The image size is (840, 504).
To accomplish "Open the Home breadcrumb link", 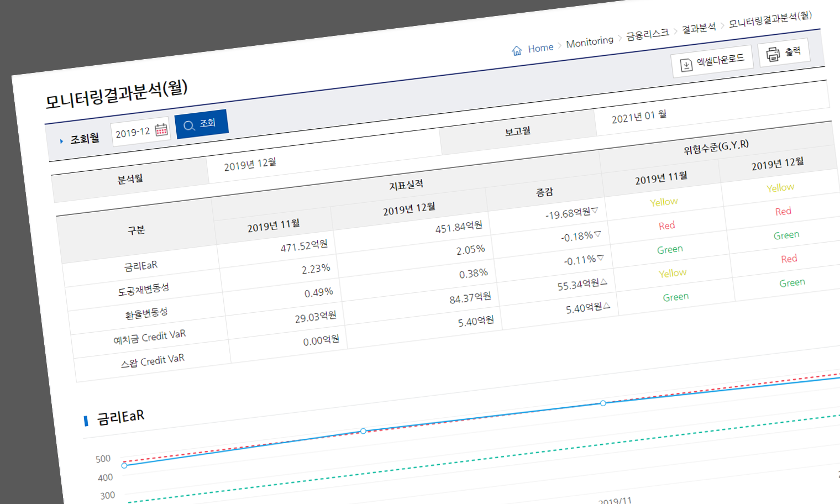I will (x=540, y=48).
